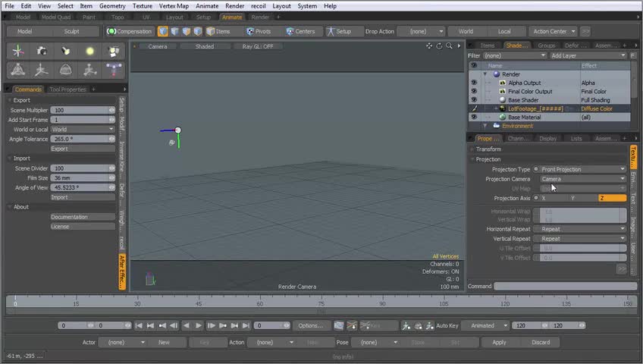Switch to Items selection mode

coord(218,31)
